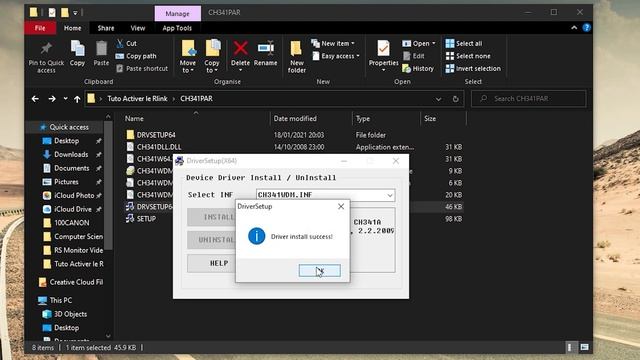
Task: Open This PC in the sidebar
Action: tap(60, 300)
